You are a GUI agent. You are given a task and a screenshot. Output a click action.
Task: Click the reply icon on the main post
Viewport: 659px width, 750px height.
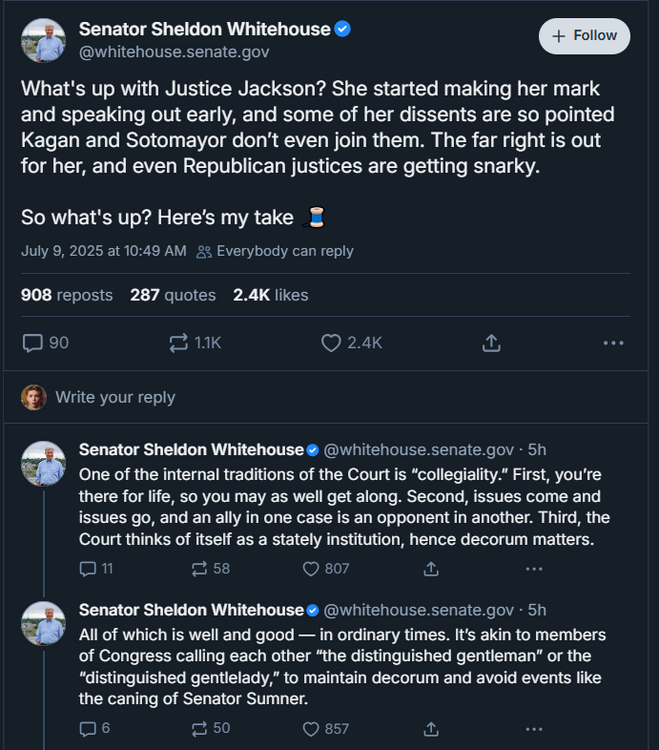pyautogui.click(x=34, y=343)
